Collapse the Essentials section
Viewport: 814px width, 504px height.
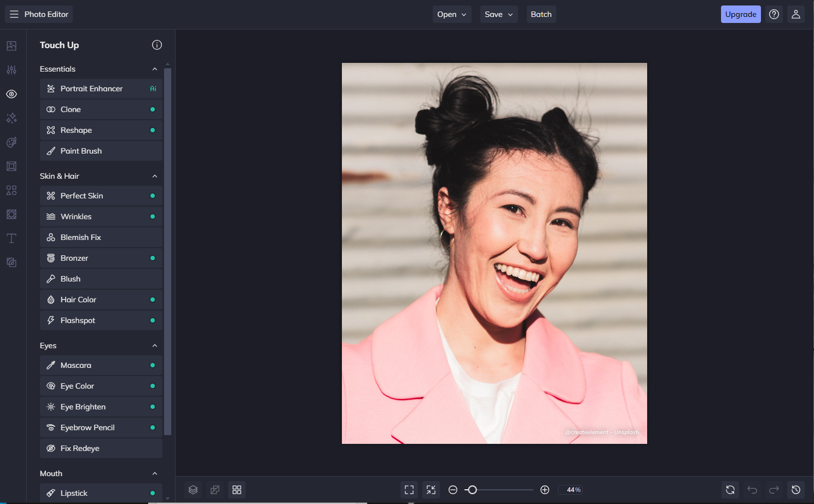(155, 69)
